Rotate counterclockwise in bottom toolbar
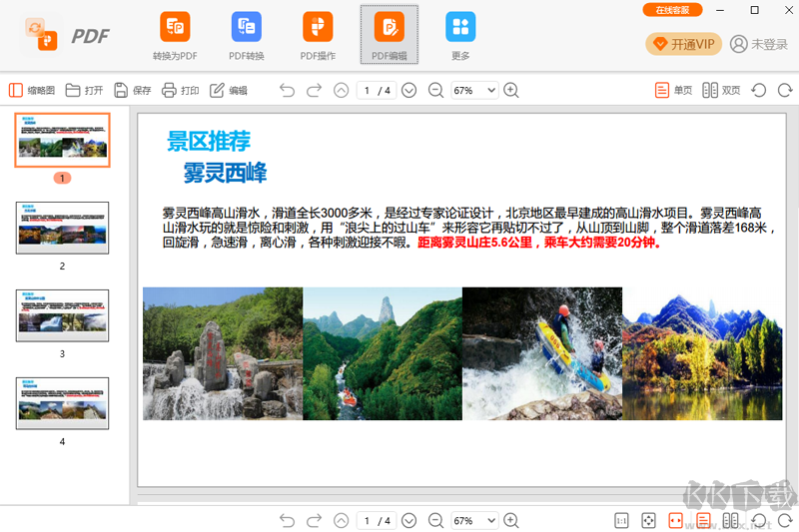Viewport: 799px width, 532px height. [x=759, y=521]
